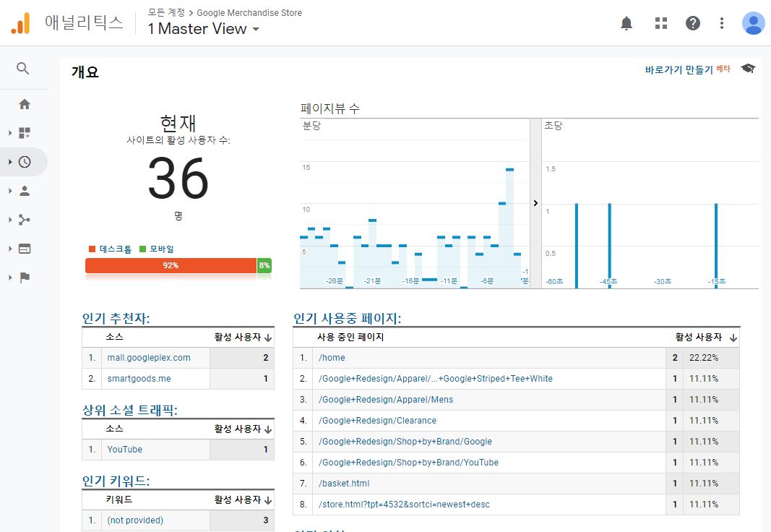Click 바로가기 만들기 shortcut link

pos(679,69)
